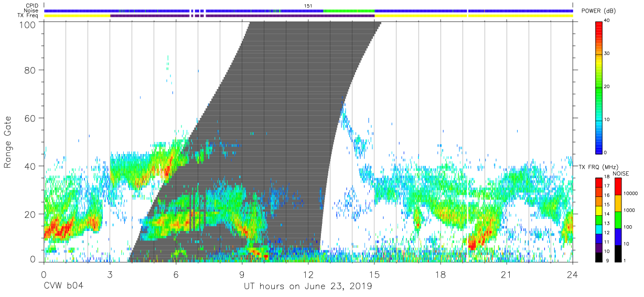644x297 pixels.
Task: Click the 13 label on TX FRQ legend
Action: [x=607, y=223]
